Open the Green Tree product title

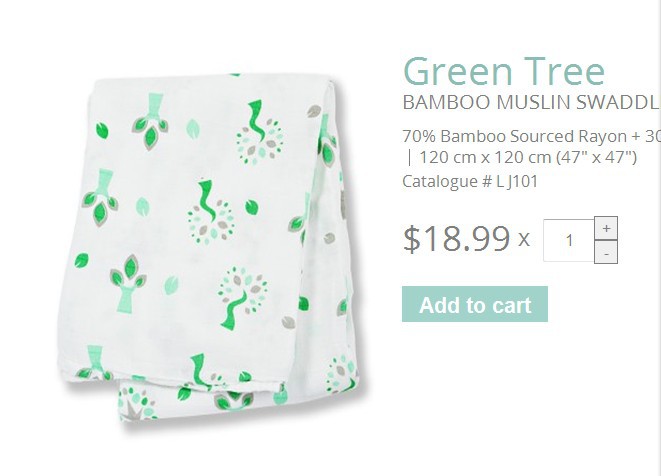pos(504,71)
